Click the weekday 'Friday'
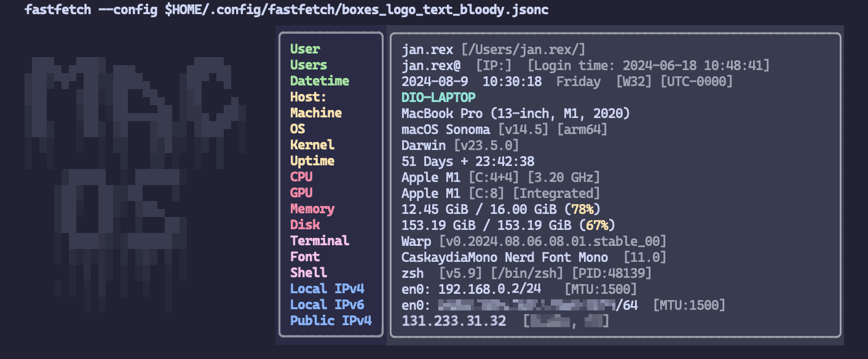Viewport: 868px width, 359px height. [578, 81]
